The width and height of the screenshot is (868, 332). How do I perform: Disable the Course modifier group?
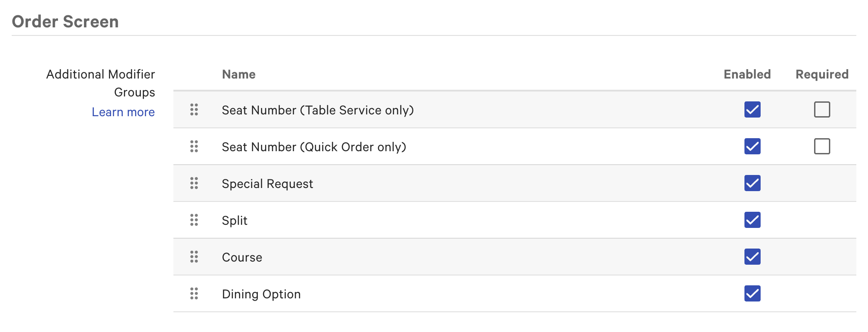[752, 257]
